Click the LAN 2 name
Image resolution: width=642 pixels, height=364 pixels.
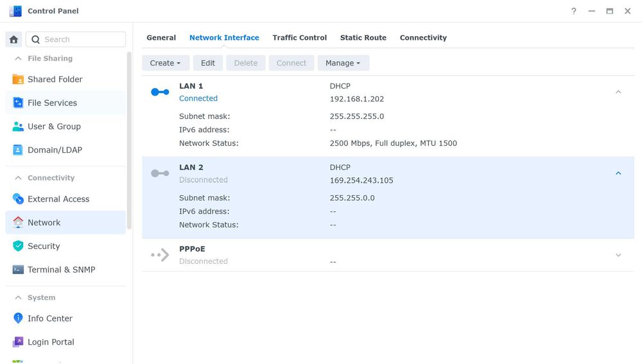pos(191,168)
